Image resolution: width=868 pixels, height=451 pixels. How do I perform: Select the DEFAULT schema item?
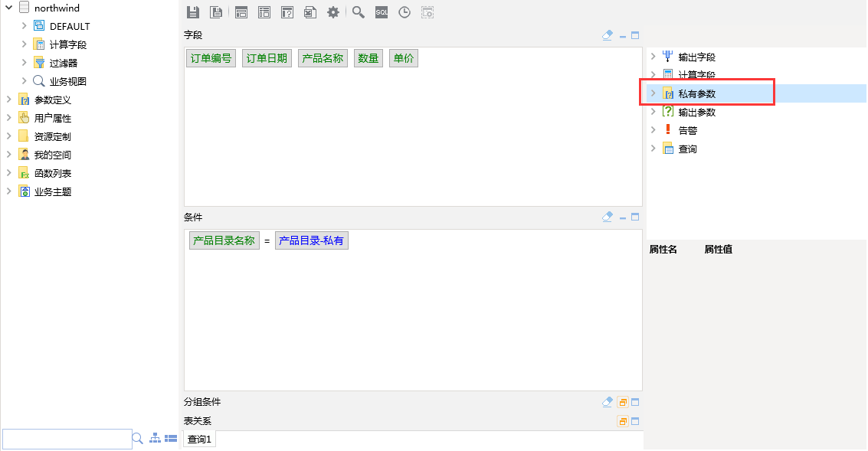tap(70, 26)
